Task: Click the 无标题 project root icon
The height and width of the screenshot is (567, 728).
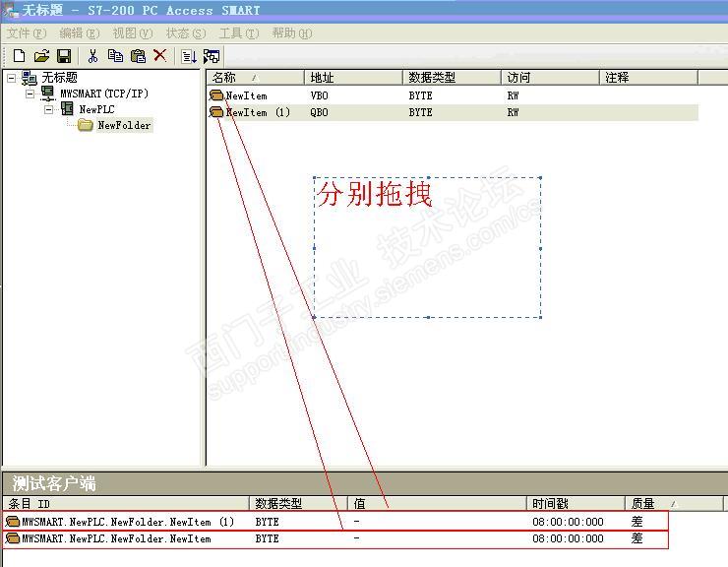Action: (x=30, y=78)
